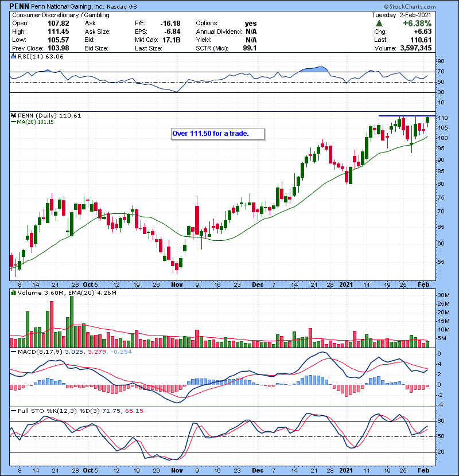Click the Full STO legend line marker

[x=13, y=411]
